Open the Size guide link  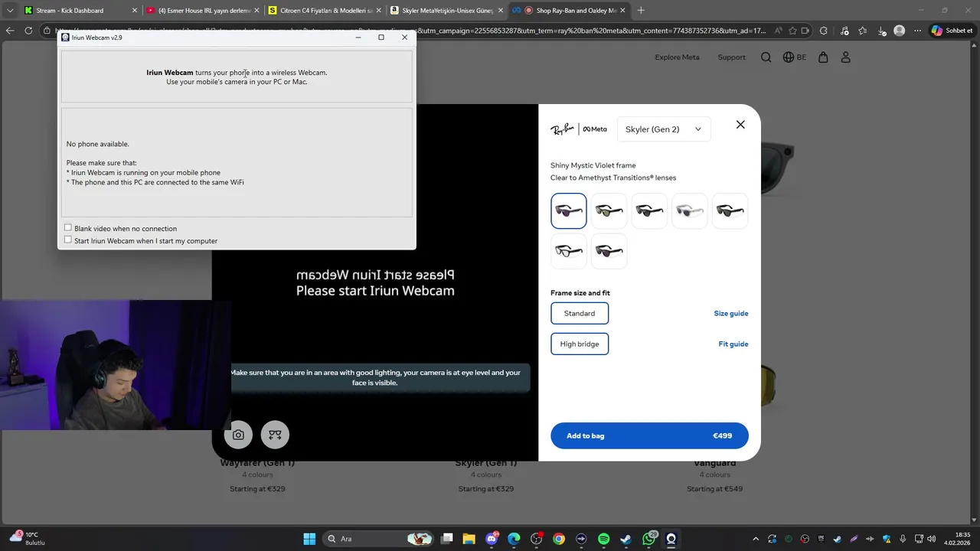[x=731, y=313]
